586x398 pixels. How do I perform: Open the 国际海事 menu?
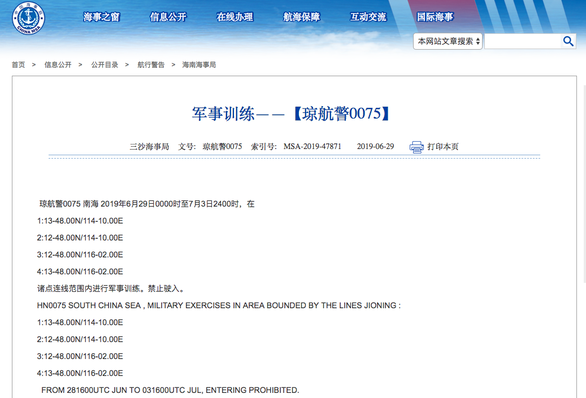(x=435, y=17)
